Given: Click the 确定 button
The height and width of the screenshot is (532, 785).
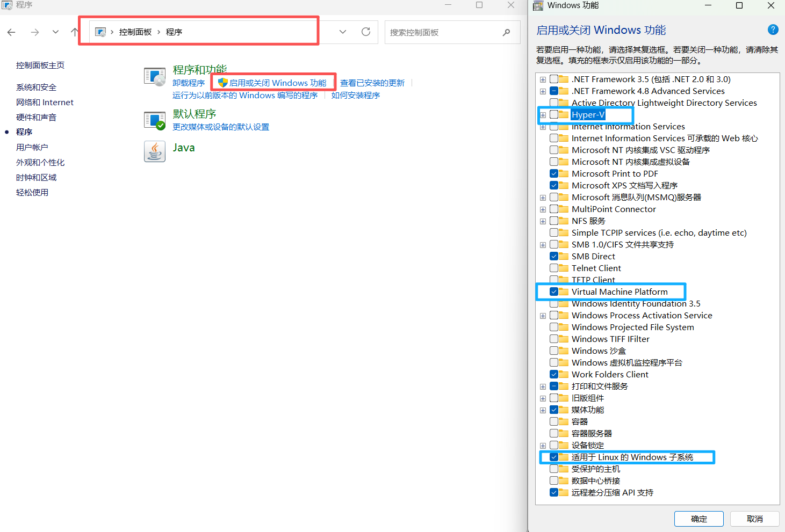Looking at the screenshot, I should pos(698,519).
